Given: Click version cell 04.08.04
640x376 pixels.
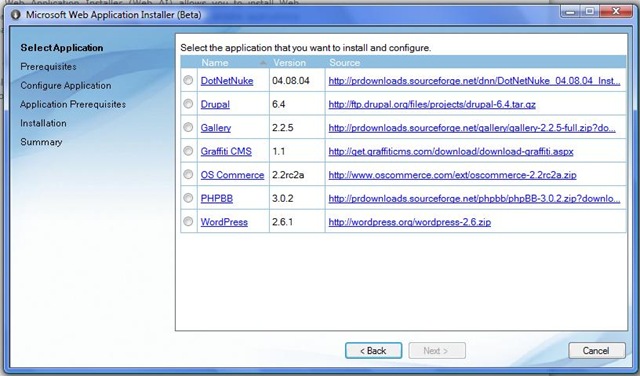Looking at the screenshot, I should [x=297, y=81].
